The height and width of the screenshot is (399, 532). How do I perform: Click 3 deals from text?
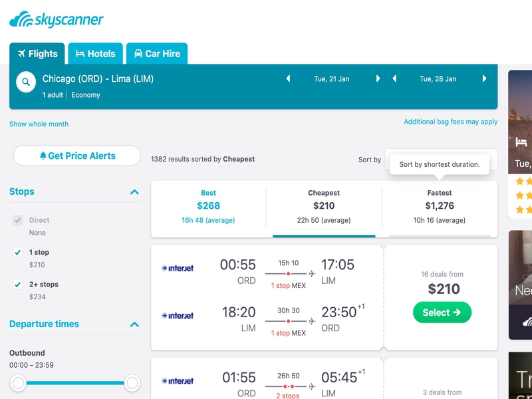(442, 392)
